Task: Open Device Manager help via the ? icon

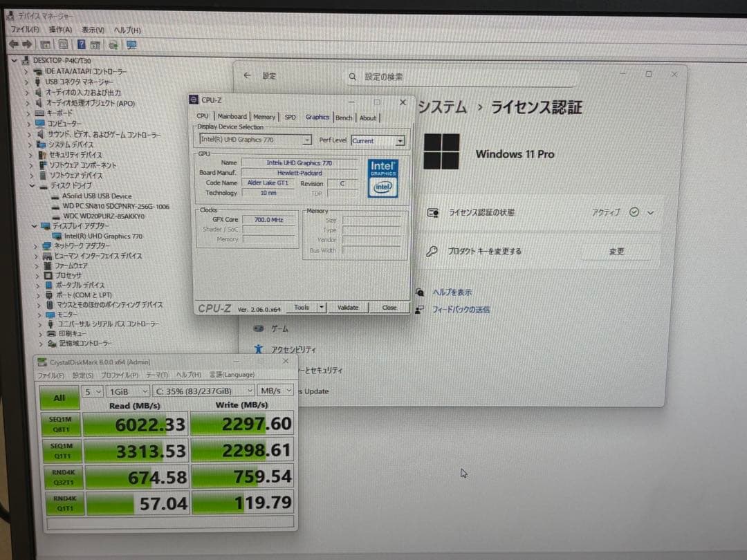Action: point(80,44)
